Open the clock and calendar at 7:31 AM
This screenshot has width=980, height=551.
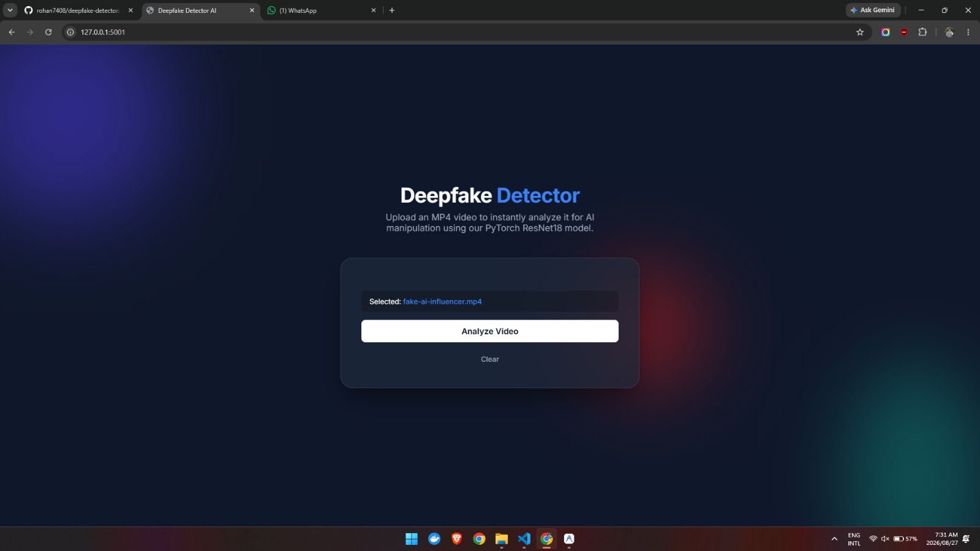pos(942,539)
